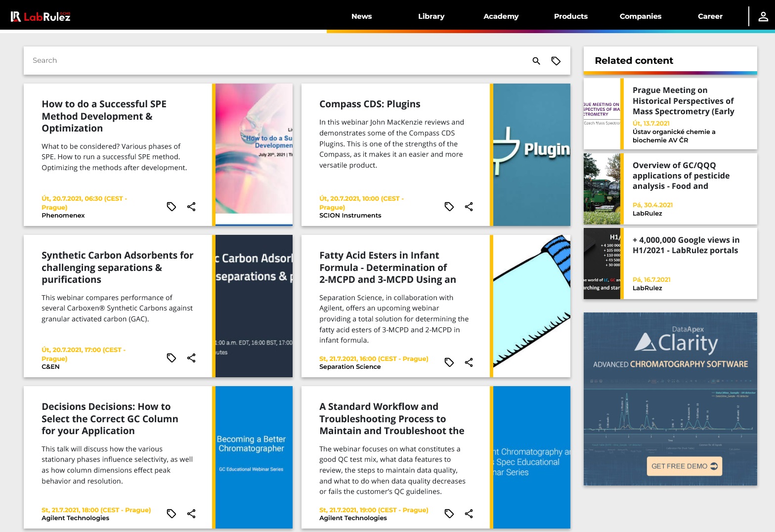Click the date St, 21.7.2021, 16:00
Viewport: 775px width, 532px height.
pyautogui.click(x=374, y=358)
